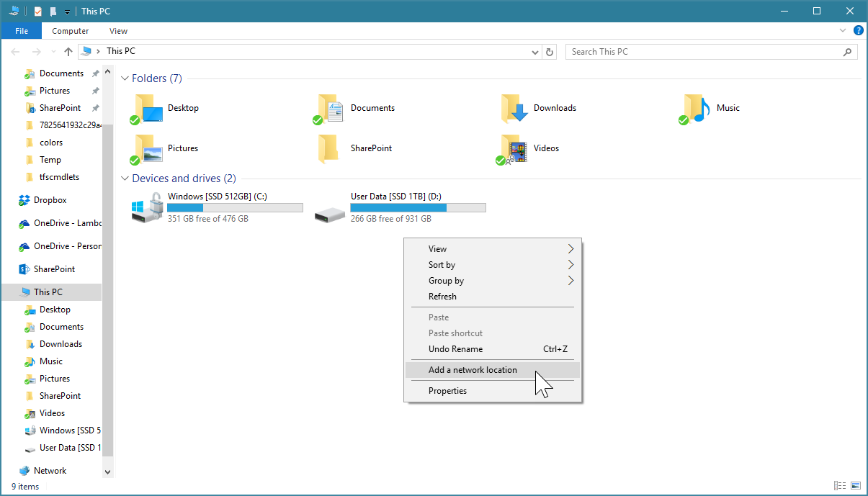868x496 pixels.
Task: Click the OneDrive - Lambo cloud icon
Action: [x=24, y=223]
